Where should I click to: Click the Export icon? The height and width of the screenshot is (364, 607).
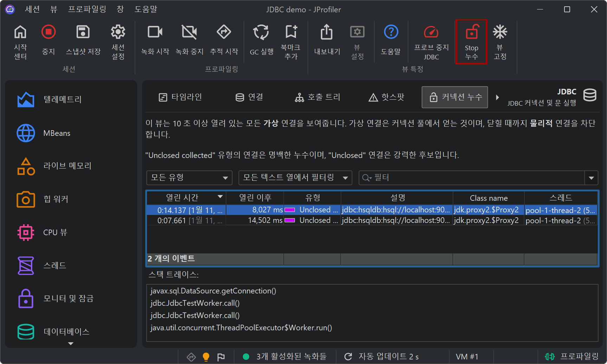click(327, 32)
